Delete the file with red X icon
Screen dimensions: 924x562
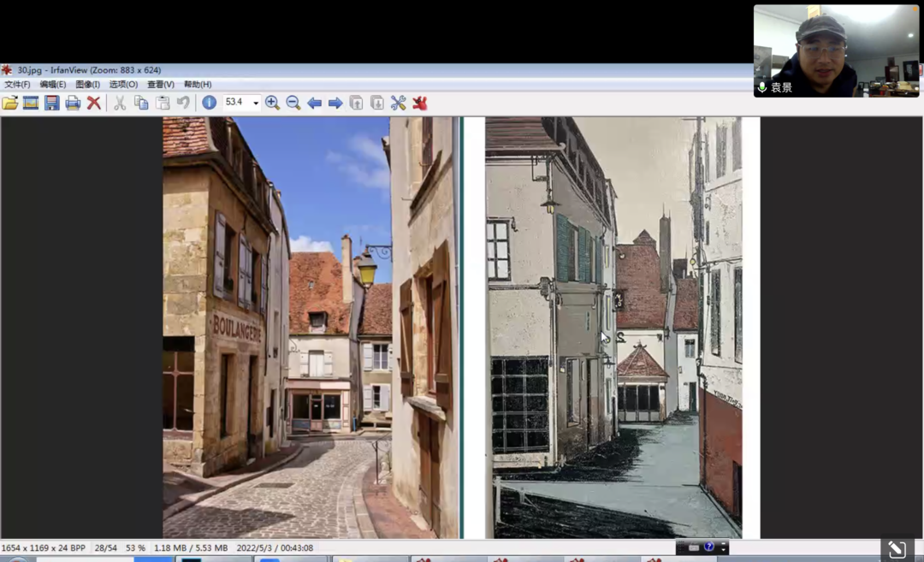click(x=94, y=103)
